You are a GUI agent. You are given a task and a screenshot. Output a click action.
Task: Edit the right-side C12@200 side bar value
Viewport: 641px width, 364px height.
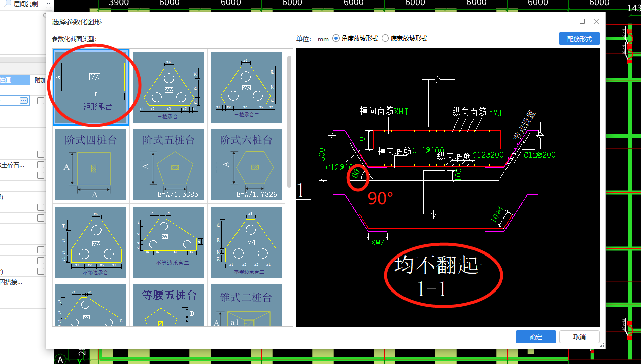[539, 155]
